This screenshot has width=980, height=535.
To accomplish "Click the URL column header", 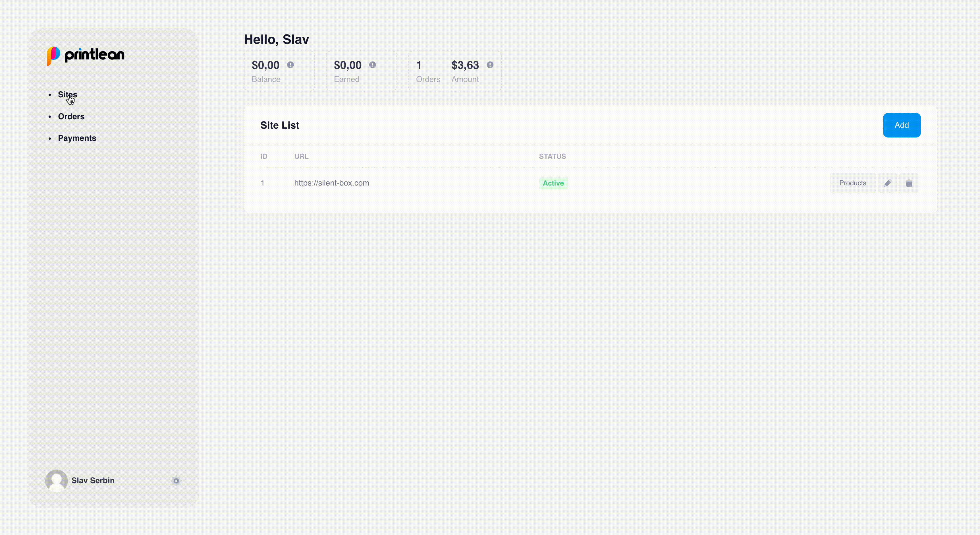I will coord(301,157).
